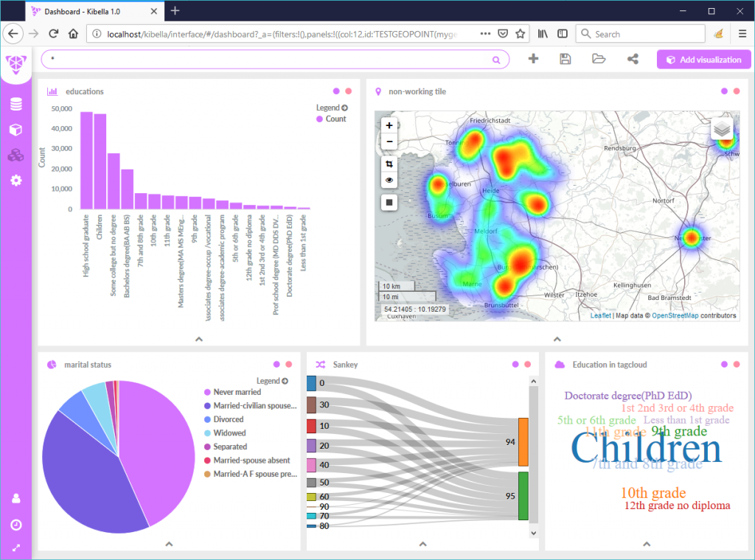The image size is (755, 560).
Task: Click the Add visualization button
Action: 703,60
